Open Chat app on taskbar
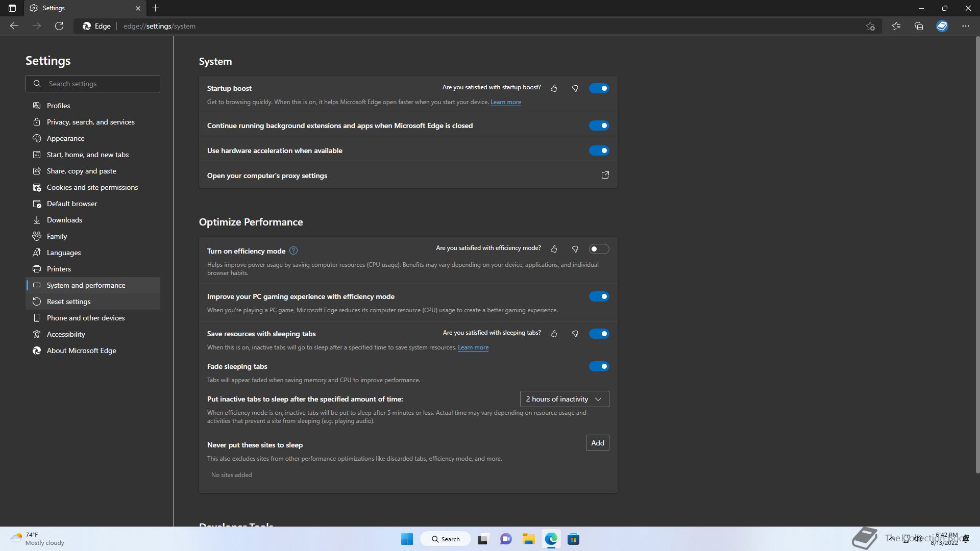The image size is (980, 551). tap(506, 539)
